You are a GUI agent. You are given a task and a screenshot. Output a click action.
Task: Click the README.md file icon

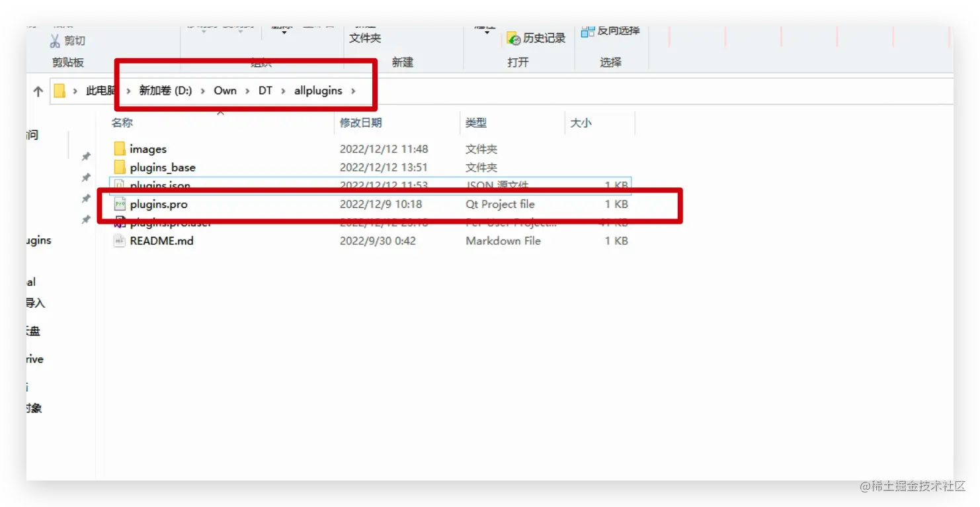pyautogui.click(x=120, y=241)
